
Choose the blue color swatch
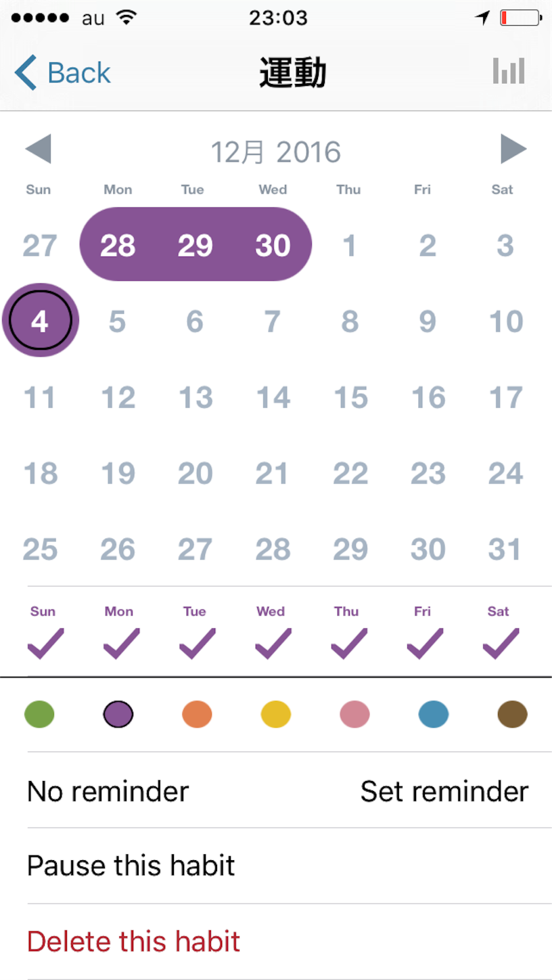click(x=434, y=714)
